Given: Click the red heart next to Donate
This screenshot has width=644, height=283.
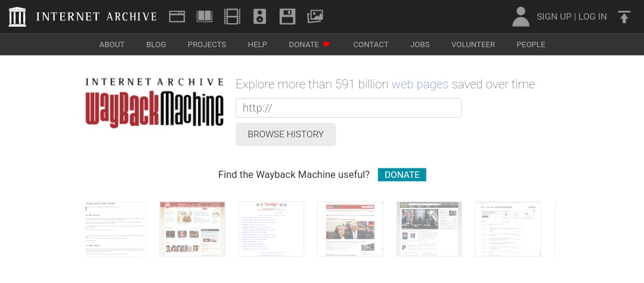Looking at the screenshot, I should [x=326, y=44].
